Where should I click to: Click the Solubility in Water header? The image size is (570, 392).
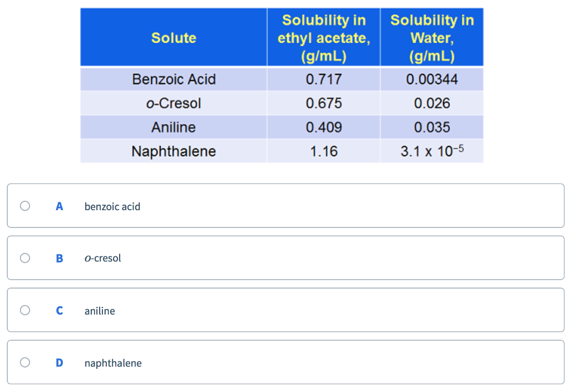(x=432, y=37)
